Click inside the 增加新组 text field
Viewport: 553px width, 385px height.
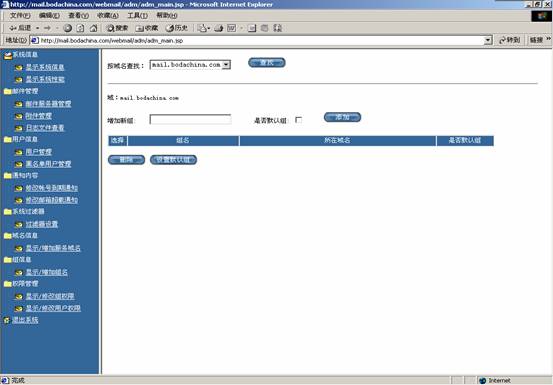tap(190, 120)
